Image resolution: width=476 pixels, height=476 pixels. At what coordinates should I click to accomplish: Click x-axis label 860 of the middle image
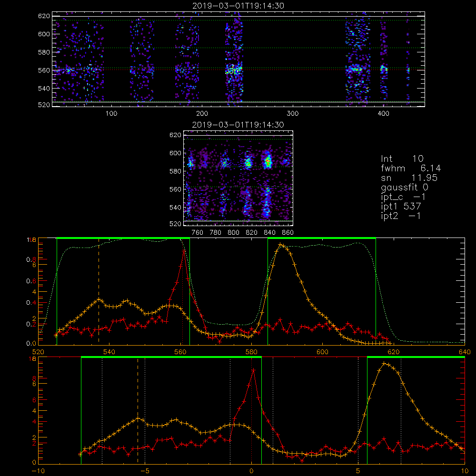[288, 233]
